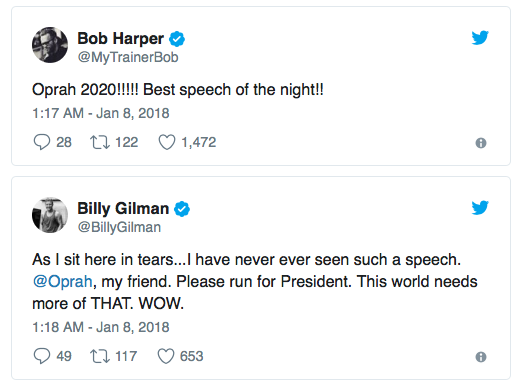The height and width of the screenshot is (387, 525).
Task: Open the info icon on Billy Gilman's tweet
Action: (x=481, y=357)
